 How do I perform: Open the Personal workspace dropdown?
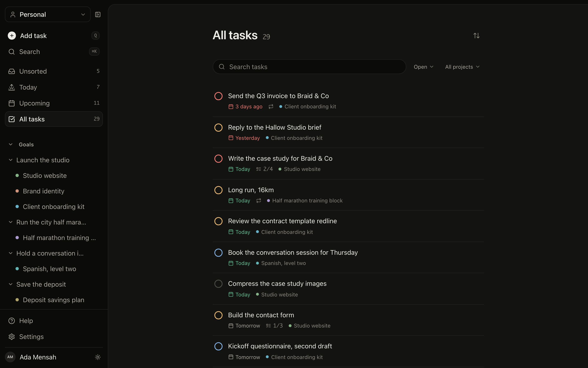click(x=48, y=15)
